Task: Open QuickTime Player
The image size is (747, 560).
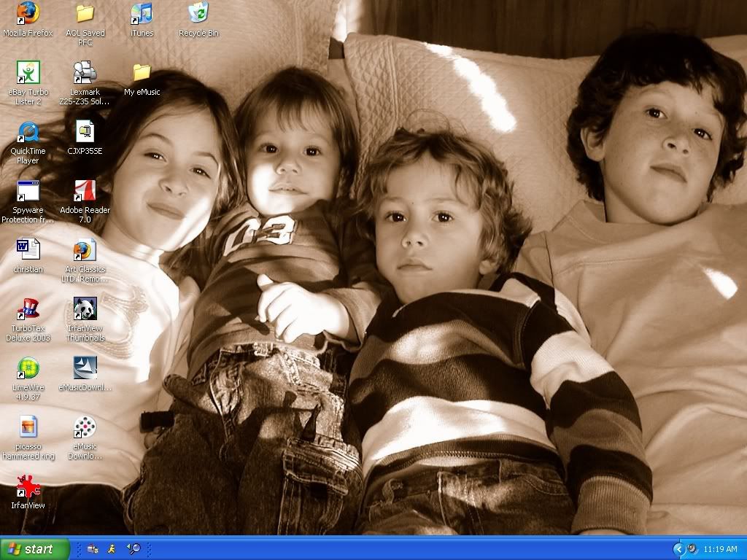Action: click(x=28, y=133)
